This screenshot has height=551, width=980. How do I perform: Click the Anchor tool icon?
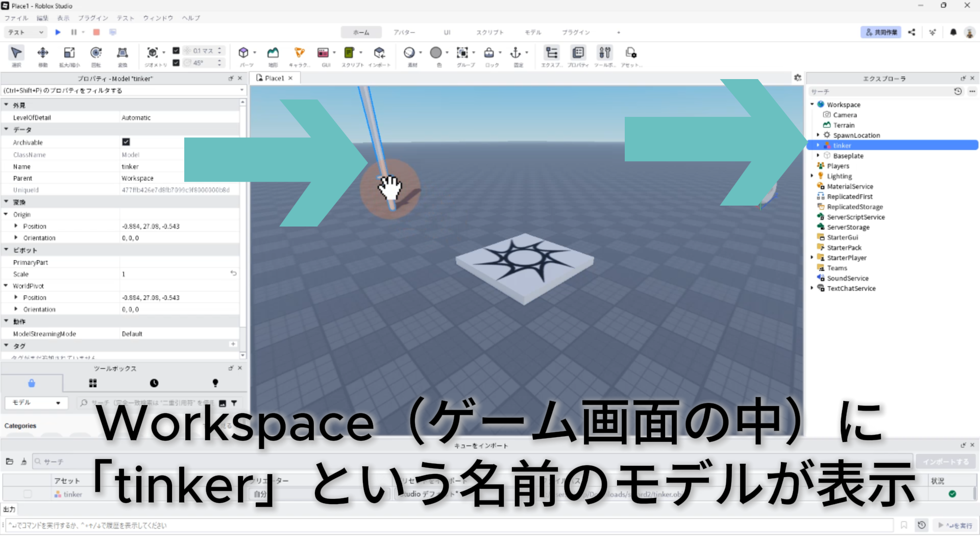(516, 53)
